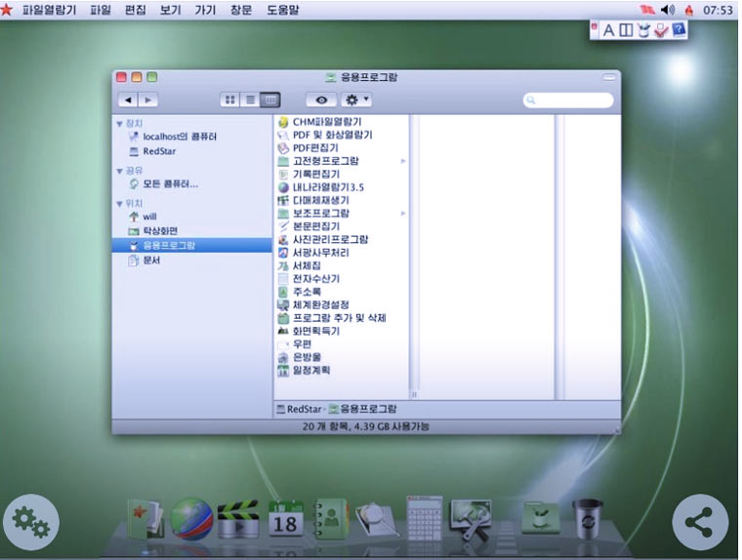Open the gear action dropdown
The width and height of the screenshot is (742, 560).
point(356,100)
